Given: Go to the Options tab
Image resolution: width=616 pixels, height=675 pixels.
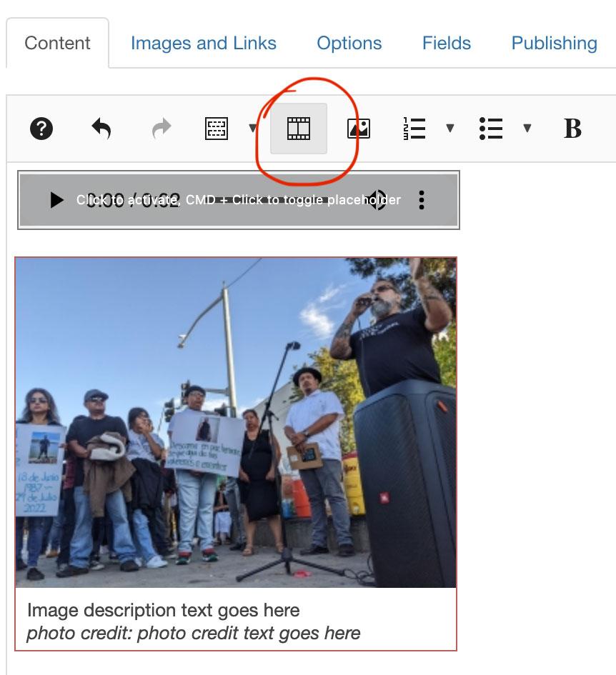Looking at the screenshot, I should pyautogui.click(x=349, y=43).
